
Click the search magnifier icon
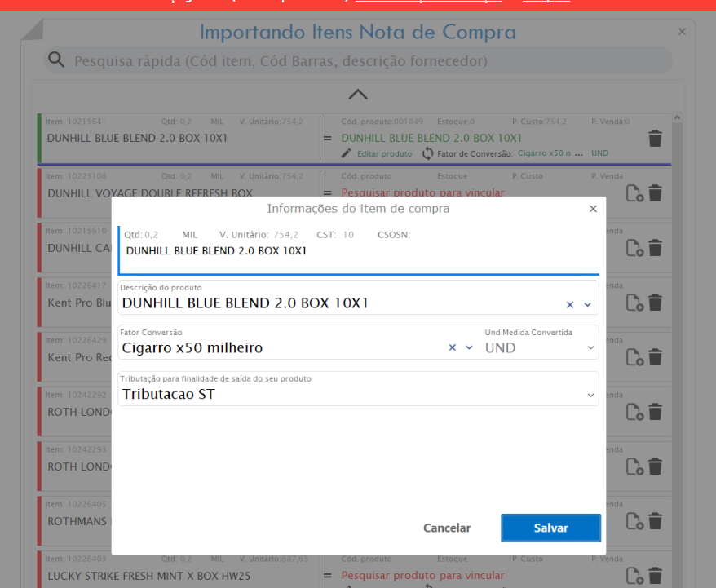[56, 60]
